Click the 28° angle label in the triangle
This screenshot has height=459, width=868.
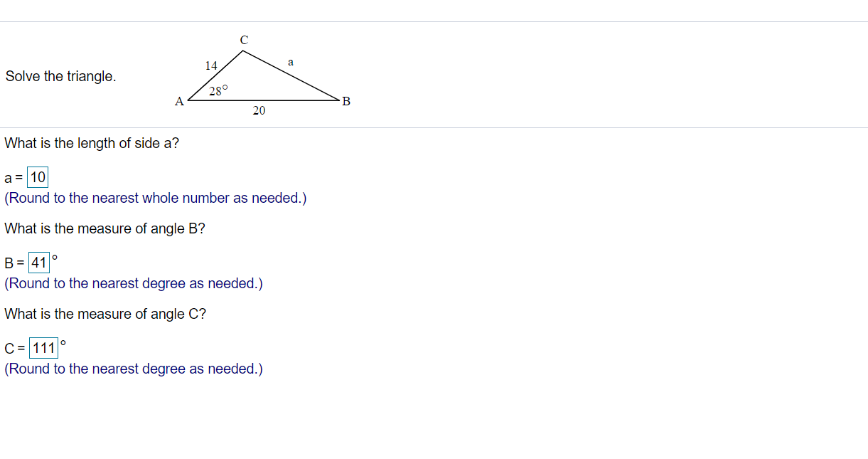[x=218, y=89]
